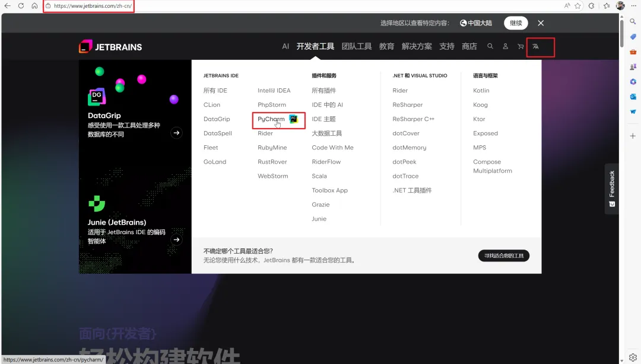Screen dimensions: 641x364
Task: Open the 商店 menu
Action: (469, 46)
